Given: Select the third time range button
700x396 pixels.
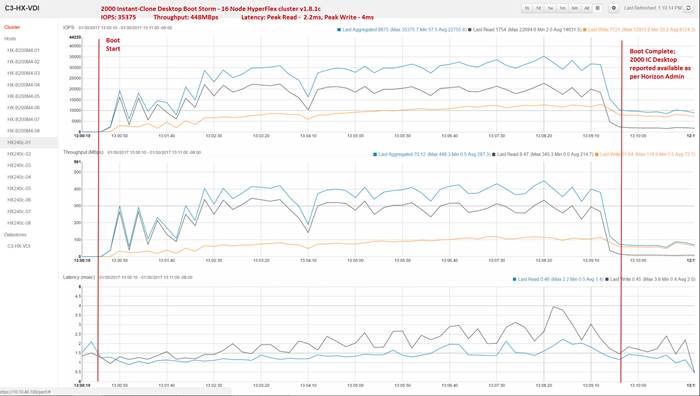Looking at the screenshot, I should [x=550, y=8].
